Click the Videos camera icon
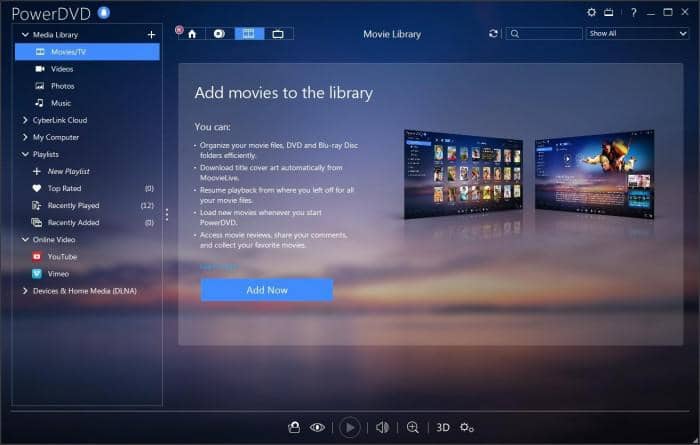Viewport: 700px width, 445px height. pos(40,69)
